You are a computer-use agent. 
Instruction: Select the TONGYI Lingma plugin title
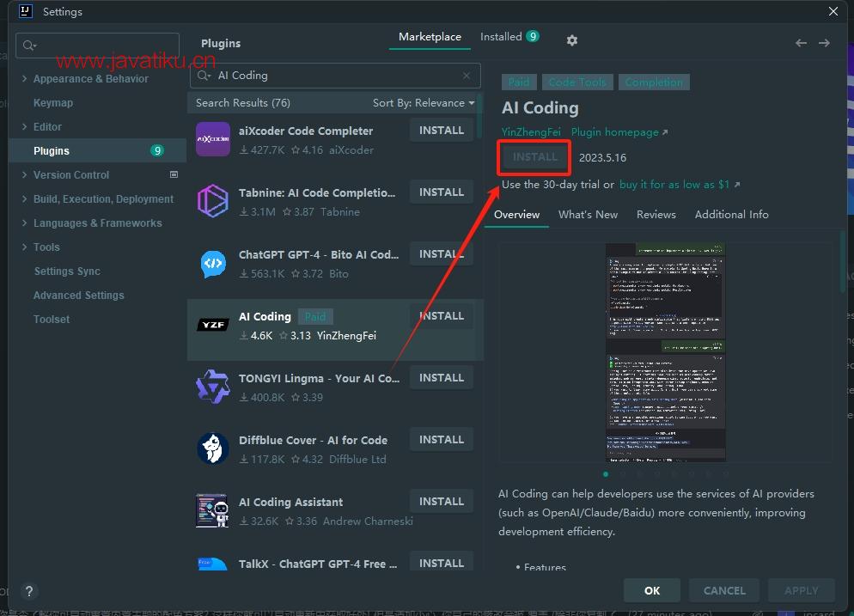(x=319, y=379)
